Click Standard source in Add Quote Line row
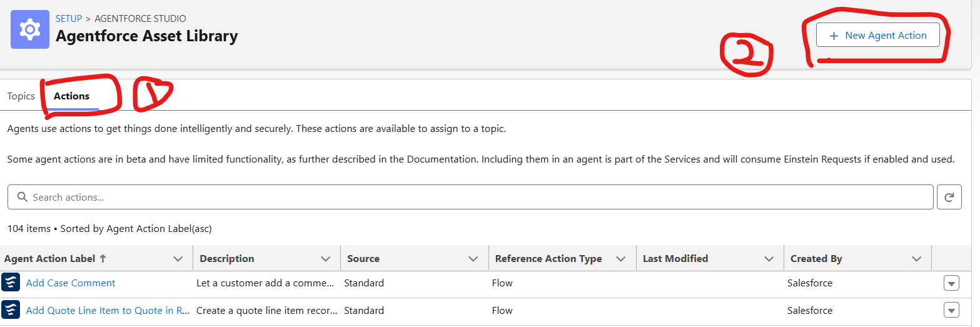The height and width of the screenshot is (327, 980). [364, 310]
